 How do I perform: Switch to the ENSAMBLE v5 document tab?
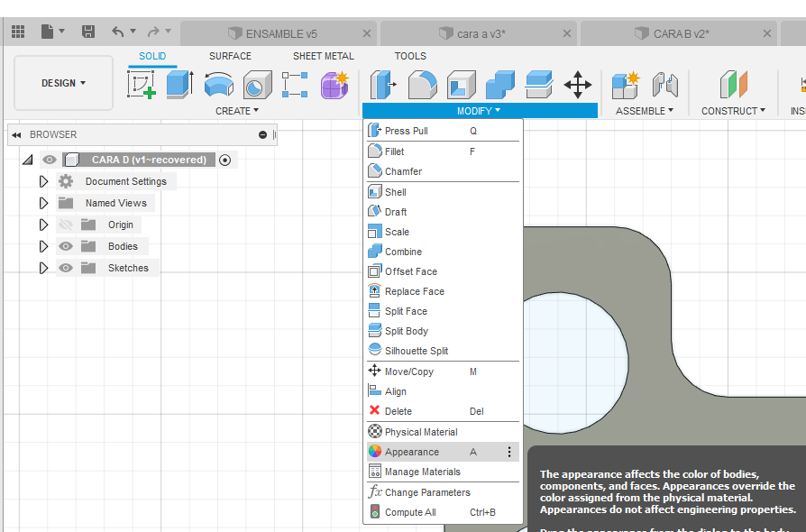(x=278, y=34)
